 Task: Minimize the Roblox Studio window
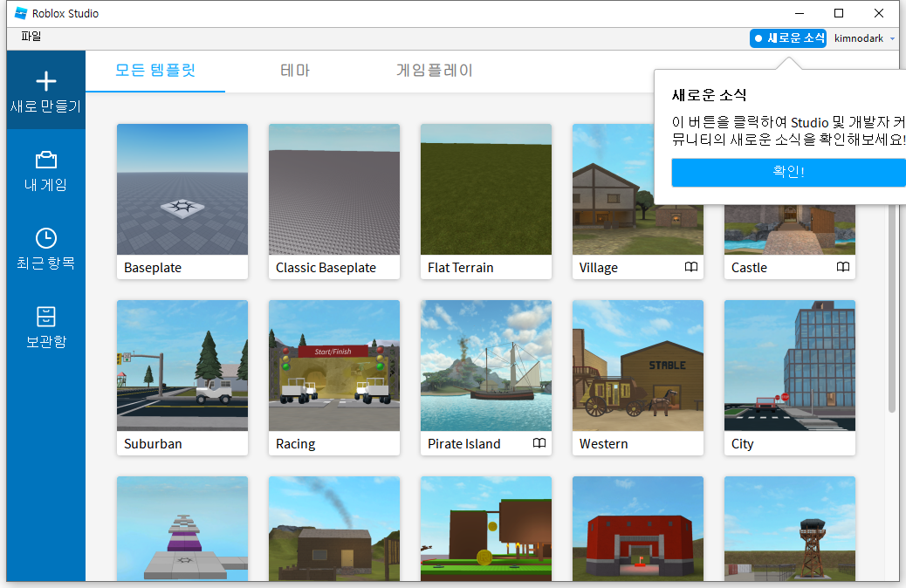coord(800,13)
